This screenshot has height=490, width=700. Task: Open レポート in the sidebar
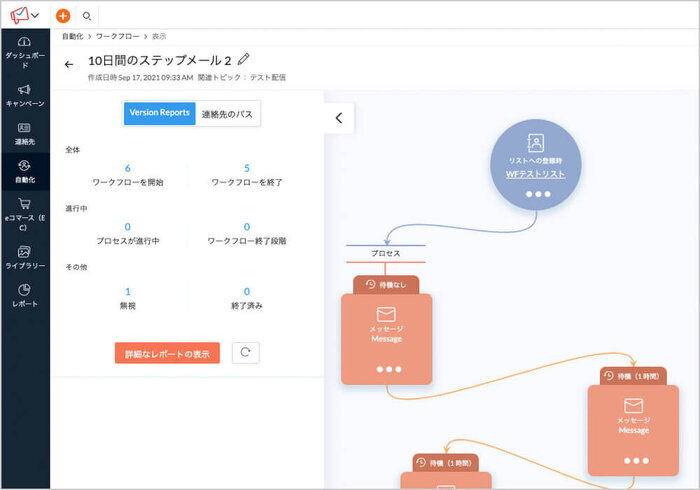[25, 295]
